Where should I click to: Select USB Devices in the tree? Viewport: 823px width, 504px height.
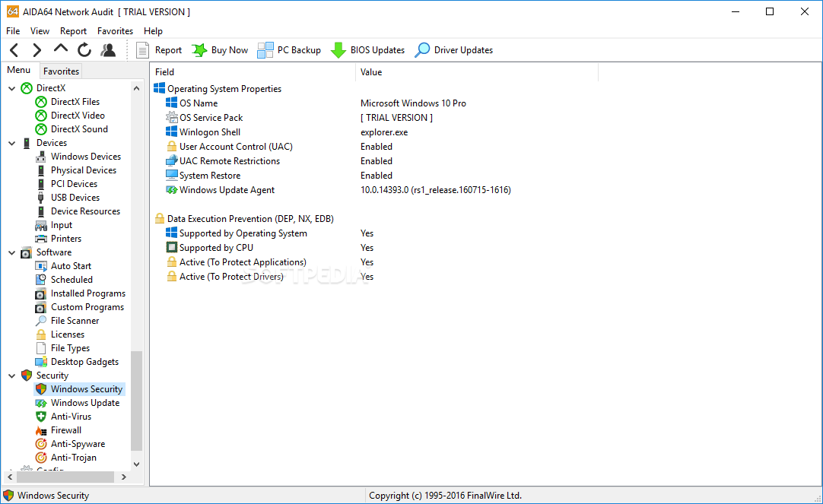(x=67, y=197)
